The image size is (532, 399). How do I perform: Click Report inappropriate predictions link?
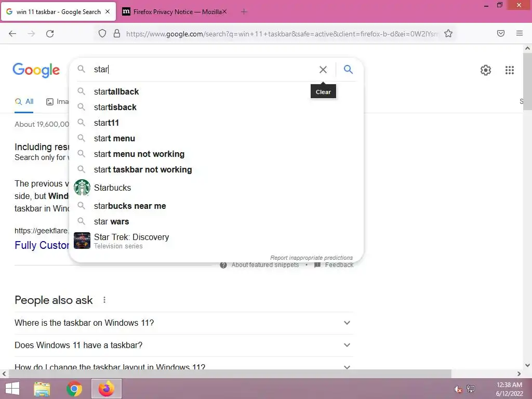pos(312,258)
